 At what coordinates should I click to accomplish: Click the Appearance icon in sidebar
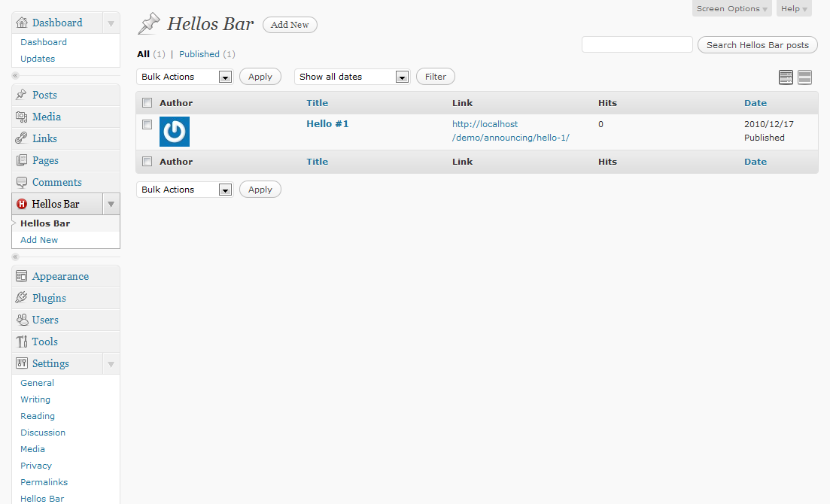point(21,276)
